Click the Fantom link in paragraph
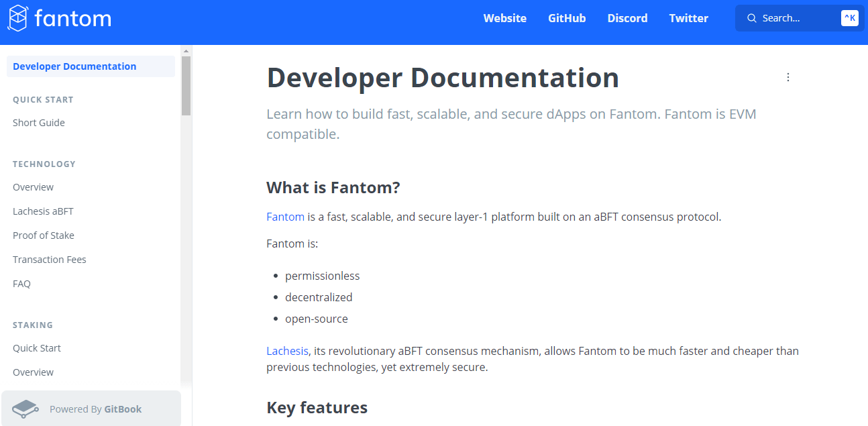 tap(285, 217)
